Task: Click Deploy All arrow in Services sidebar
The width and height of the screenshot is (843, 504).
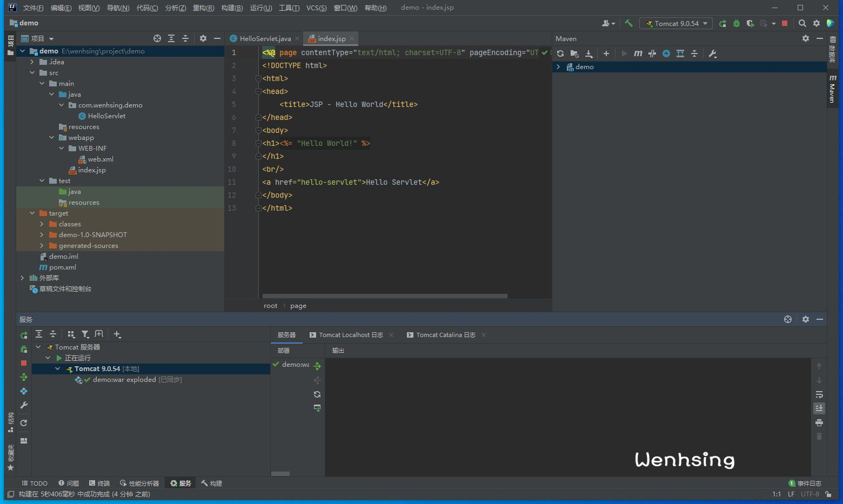Action: click(x=24, y=377)
